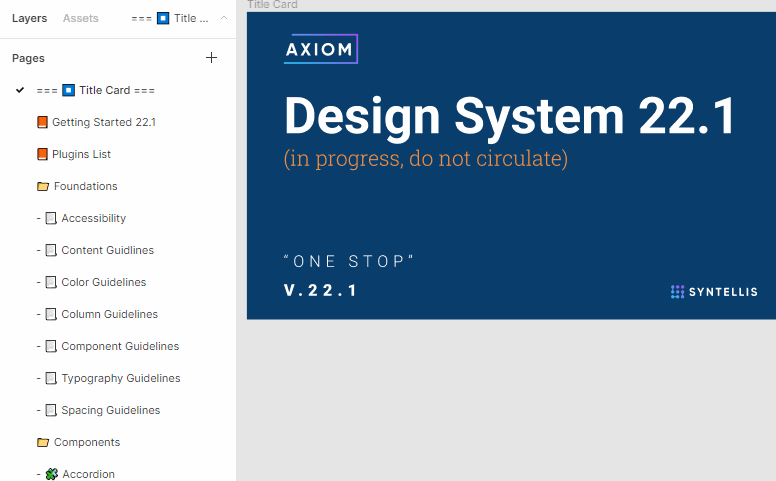Open the Spacing Guidelines page
This screenshot has height=481, width=776.
click(x=110, y=410)
